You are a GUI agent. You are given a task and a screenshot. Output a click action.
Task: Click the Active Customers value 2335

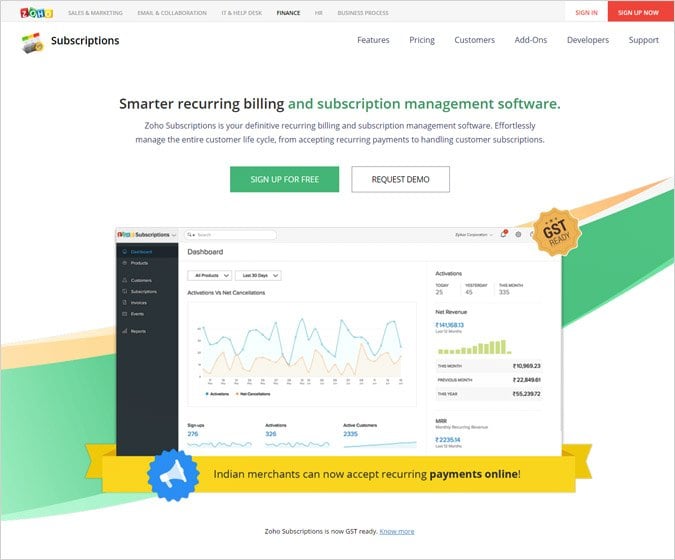pyautogui.click(x=350, y=434)
